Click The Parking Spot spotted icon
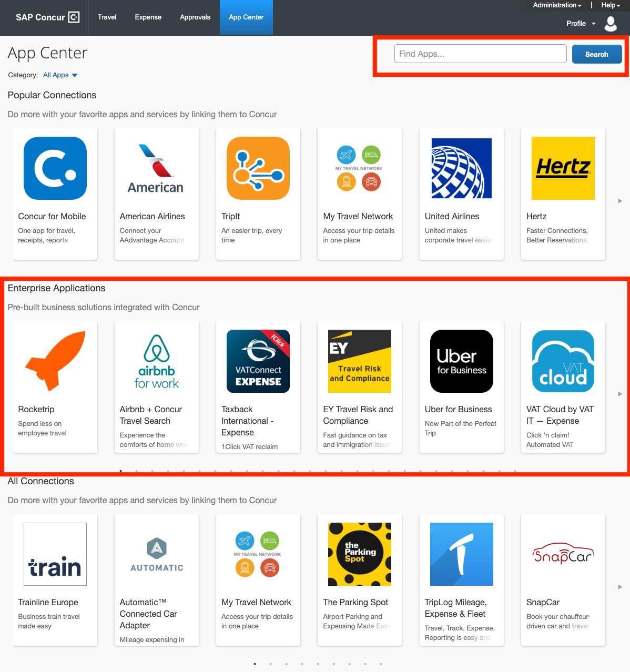The height and width of the screenshot is (672, 630). pyautogui.click(x=359, y=554)
